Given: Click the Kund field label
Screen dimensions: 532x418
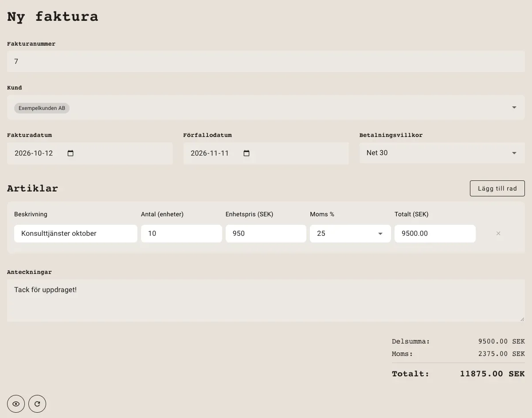Looking at the screenshot, I should coord(15,88).
